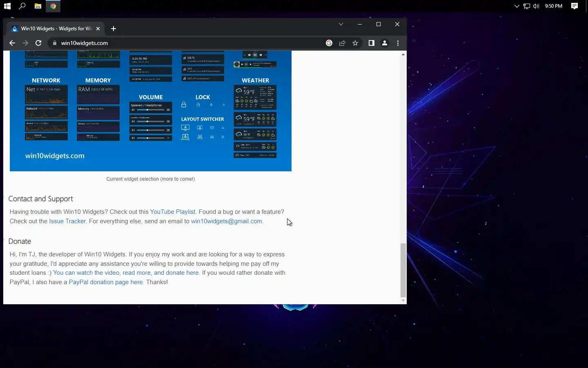Click the Donate heading
Viewport: 588px width, 368px height.
pos(20,241)
